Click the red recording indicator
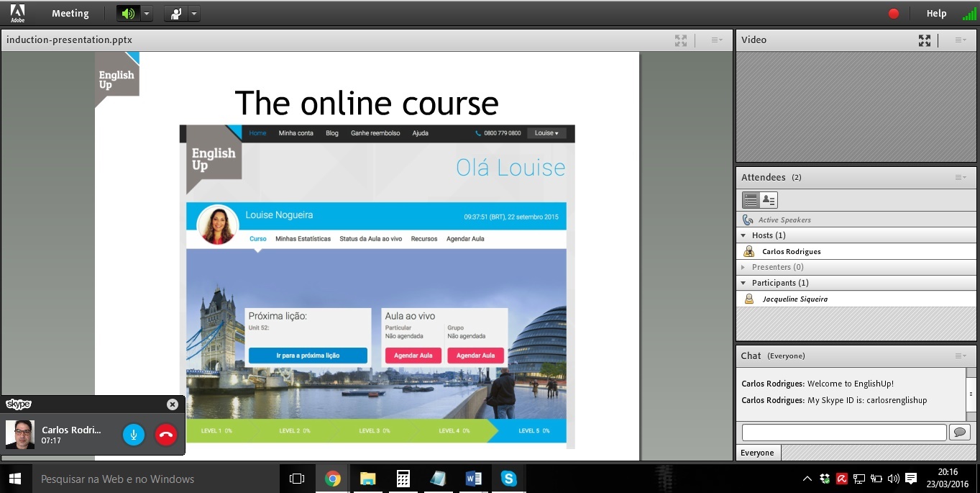The width and height of the screenshot is (980, 493). click(x=894, y=13)
